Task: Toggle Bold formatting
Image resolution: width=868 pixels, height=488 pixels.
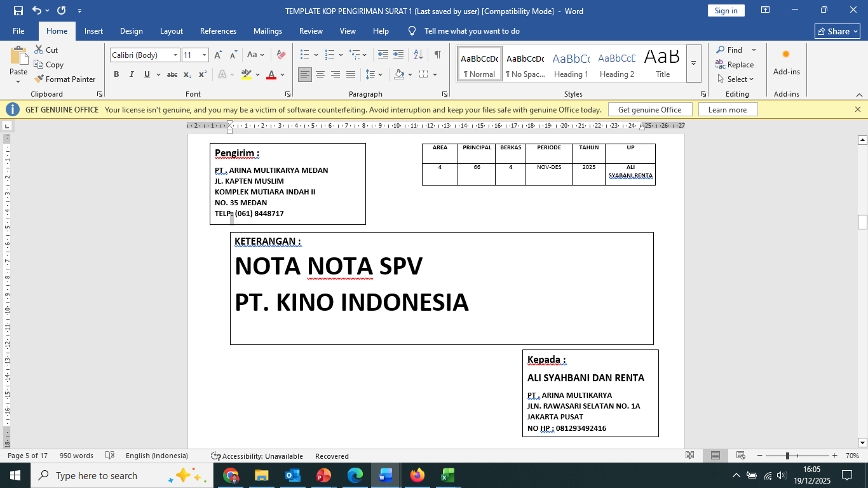Action: tap(116, 74)
